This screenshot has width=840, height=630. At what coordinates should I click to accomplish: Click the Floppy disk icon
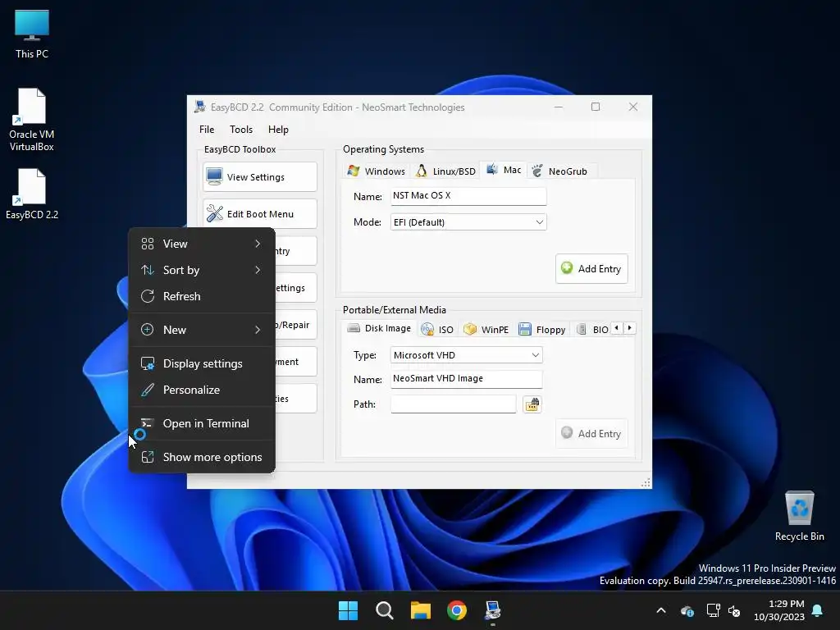tap(525, 329)
